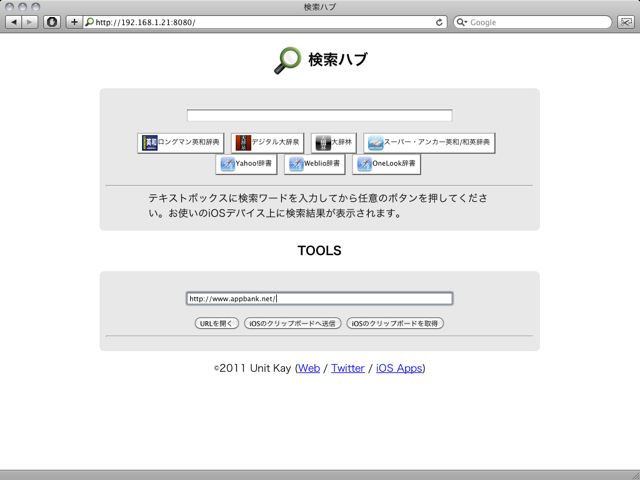The height and width of the screenshot is (480, 640).
Task: Go forward with the Safari forward arrow
Action: (x=30, y=22)
